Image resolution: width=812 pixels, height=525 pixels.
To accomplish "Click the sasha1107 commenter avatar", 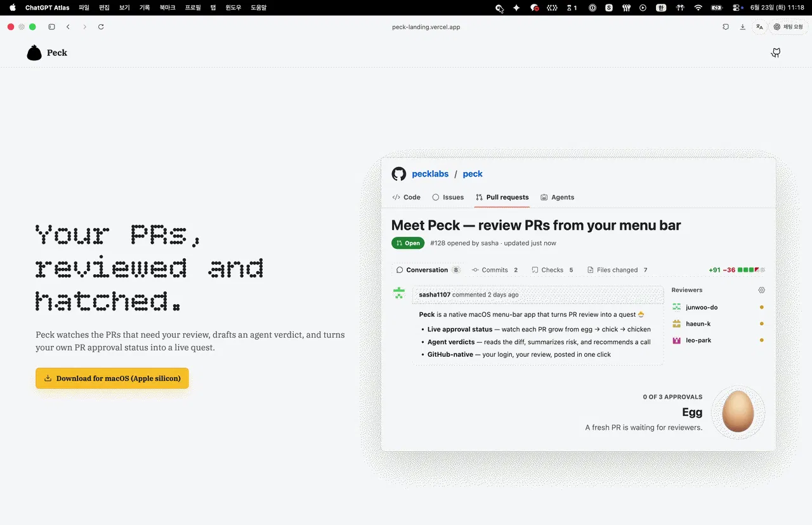I will click(x=398, y=293).
